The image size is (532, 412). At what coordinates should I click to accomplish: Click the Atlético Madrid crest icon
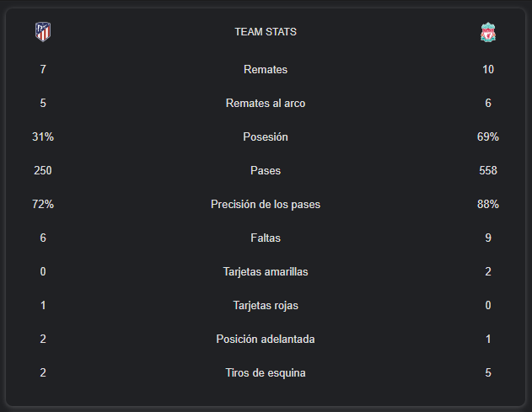[43, 32]
